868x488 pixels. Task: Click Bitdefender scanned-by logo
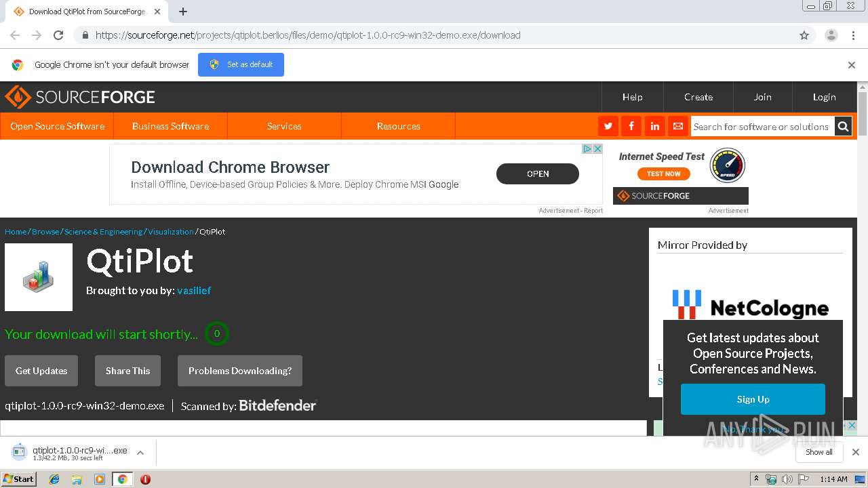(x=277, y=405)
